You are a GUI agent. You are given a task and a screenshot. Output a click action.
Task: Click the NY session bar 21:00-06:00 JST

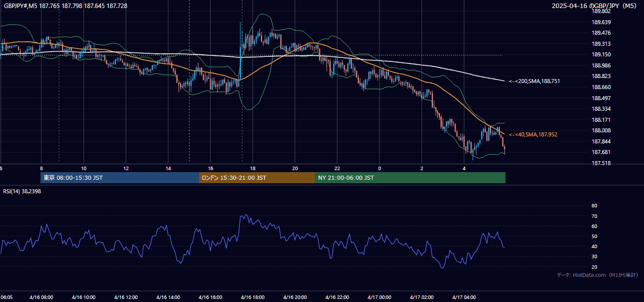(x=410, y=178)
